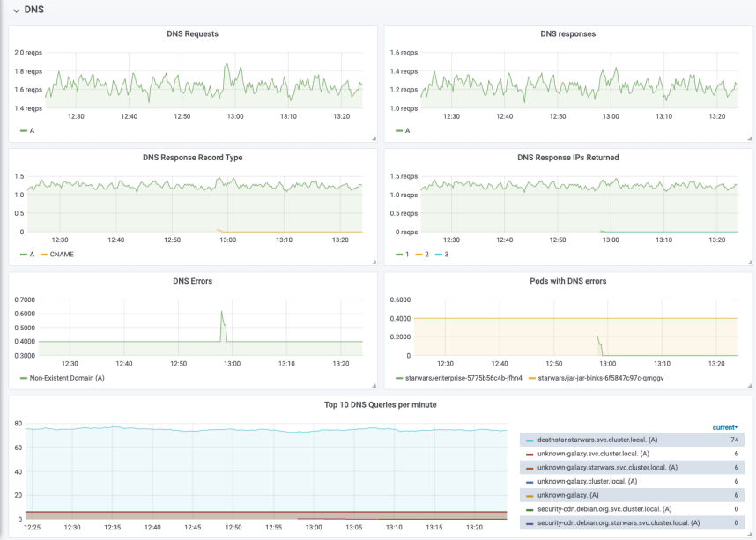Open Top 10 DNS Queries panel menu
This screenshot has width=756, height=540.
[380, 404]
